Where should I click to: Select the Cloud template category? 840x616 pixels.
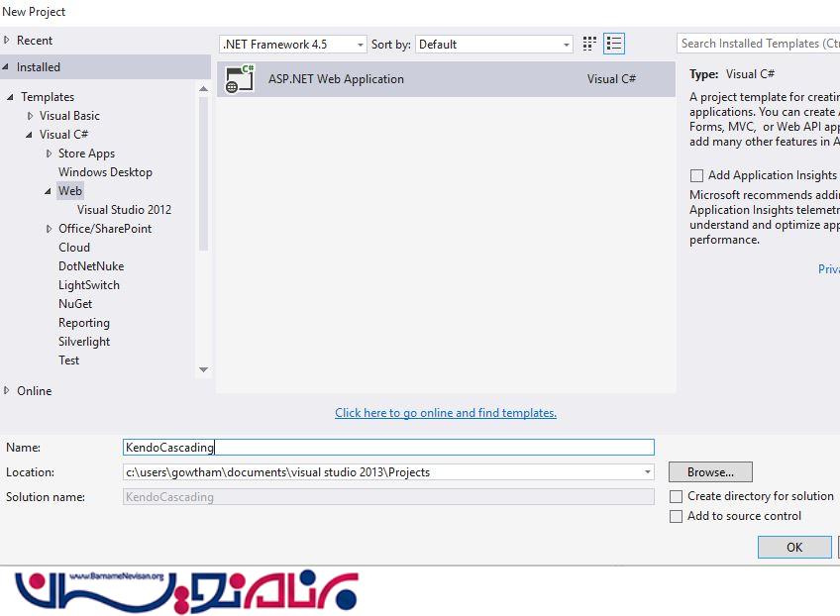tap(74, 248)
